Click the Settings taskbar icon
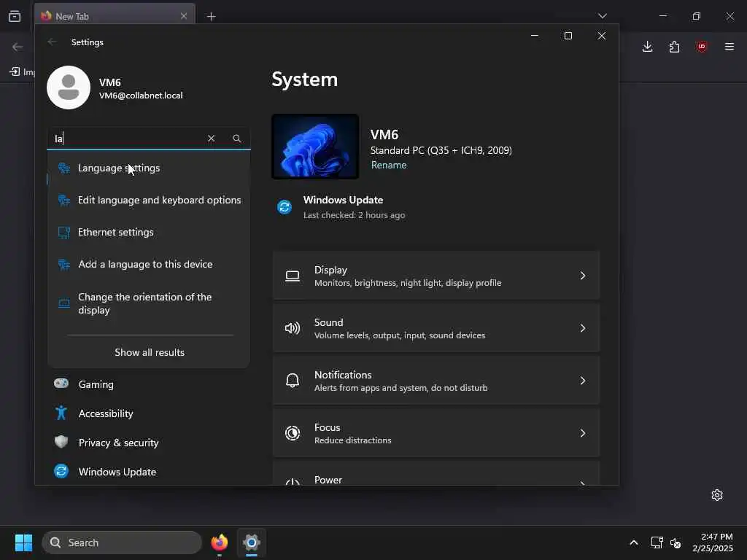 (x=252, y=542)
